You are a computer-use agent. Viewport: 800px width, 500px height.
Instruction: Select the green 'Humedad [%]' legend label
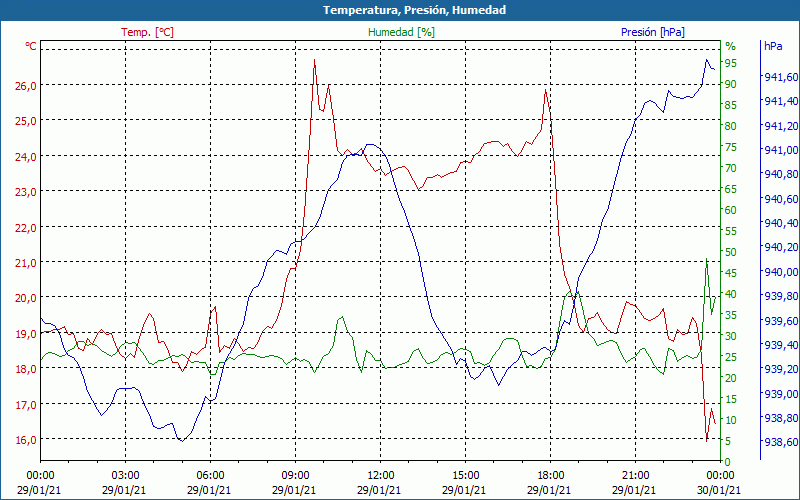(x=401, y=32)
